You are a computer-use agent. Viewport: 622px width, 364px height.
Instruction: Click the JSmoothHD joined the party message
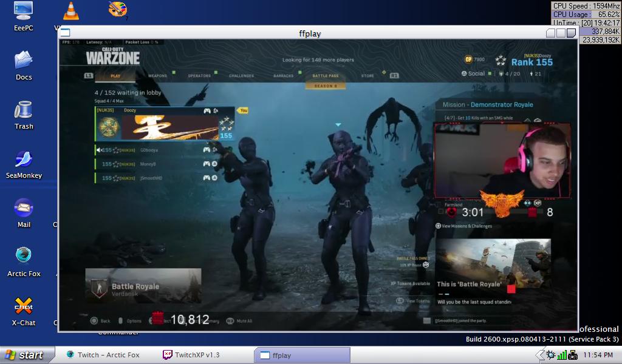460,320
